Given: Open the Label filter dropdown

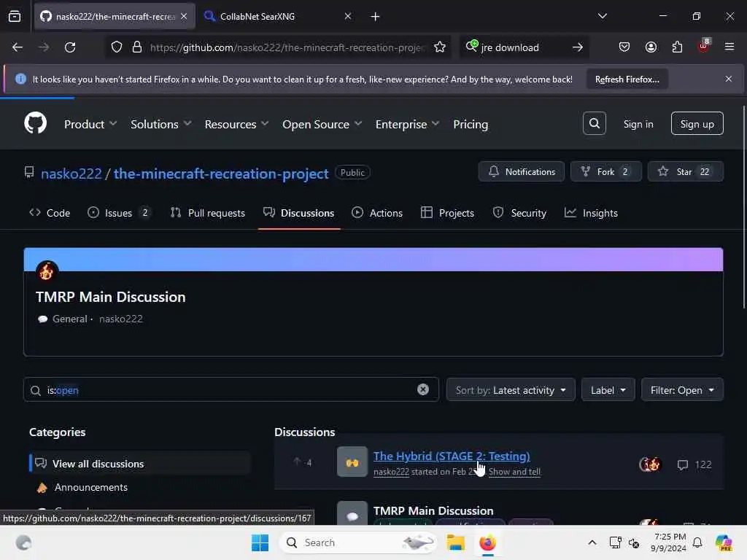Looking at the screenshot, I should (x=608, y=390).
